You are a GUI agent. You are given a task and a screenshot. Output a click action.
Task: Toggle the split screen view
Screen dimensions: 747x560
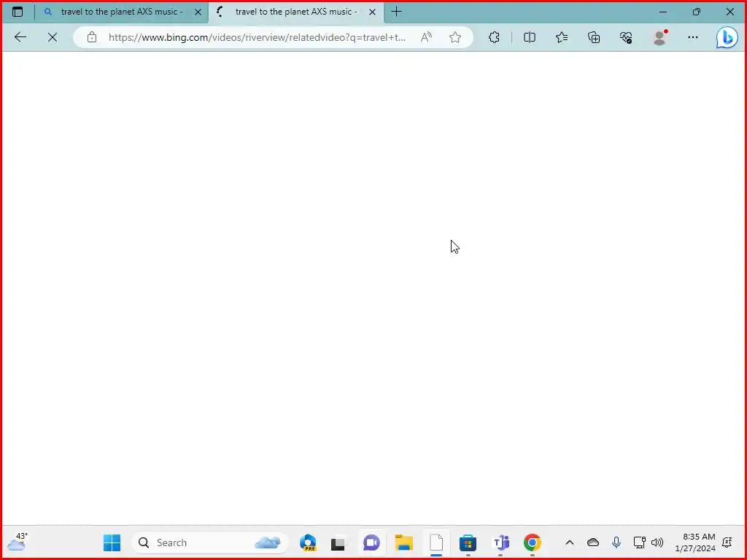[x=530, y=37]
